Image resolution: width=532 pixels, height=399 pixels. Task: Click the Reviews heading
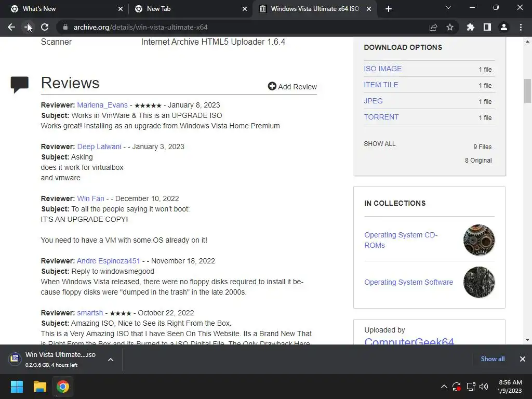[x=70, y=83]
